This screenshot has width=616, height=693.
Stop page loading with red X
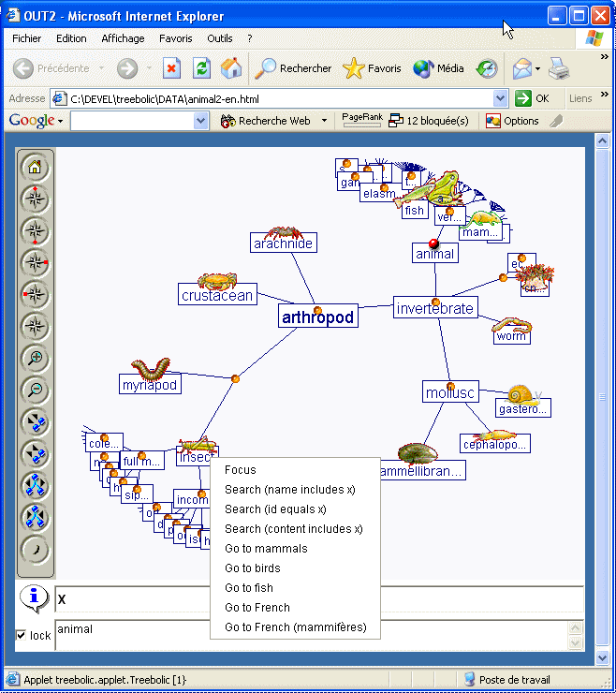coord(171,68)
